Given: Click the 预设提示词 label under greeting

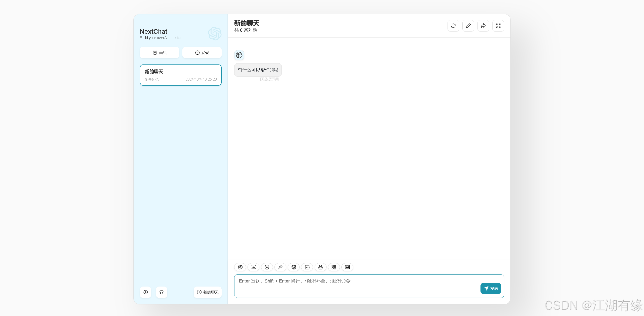Looking at the screenshot, I should 269,79.
